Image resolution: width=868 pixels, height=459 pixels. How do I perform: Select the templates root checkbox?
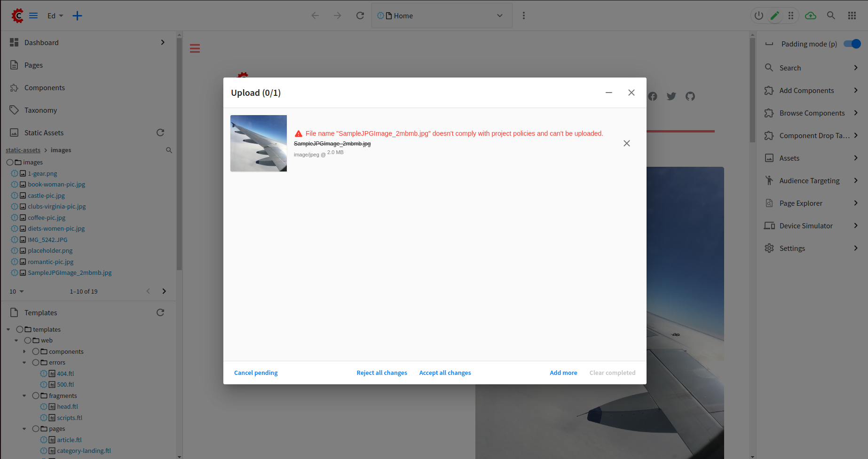[19, 329]
